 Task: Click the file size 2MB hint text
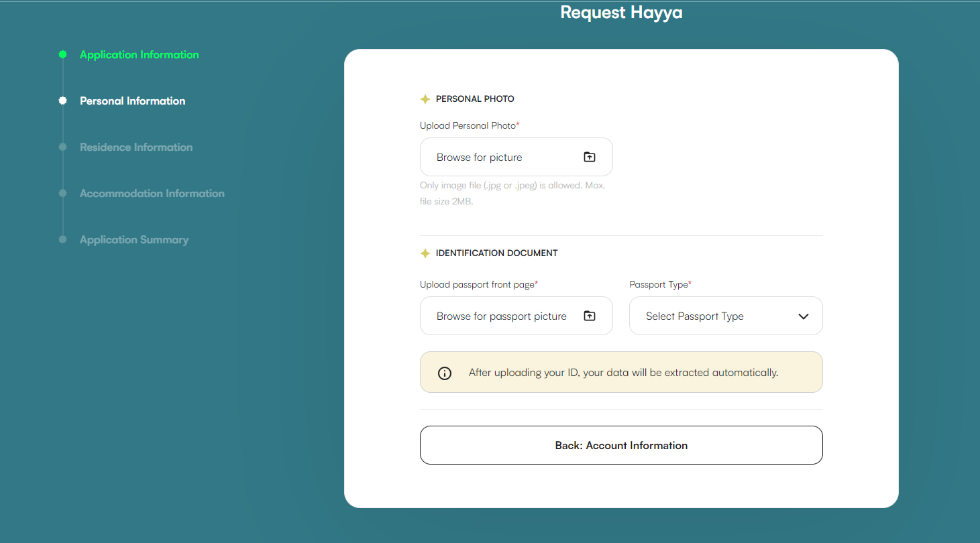point(512,193)
